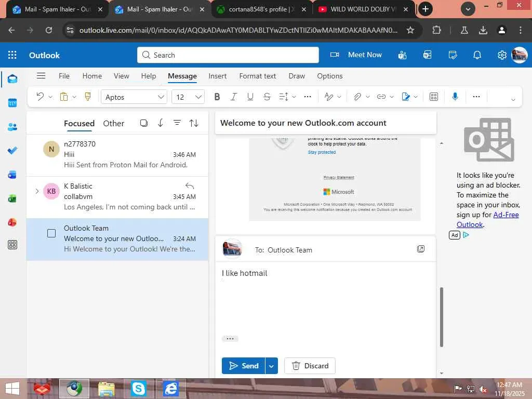Expand the Undo dropdown arrow
The image size is (532, 399).
pyautogui.click(x=50, y=97)
